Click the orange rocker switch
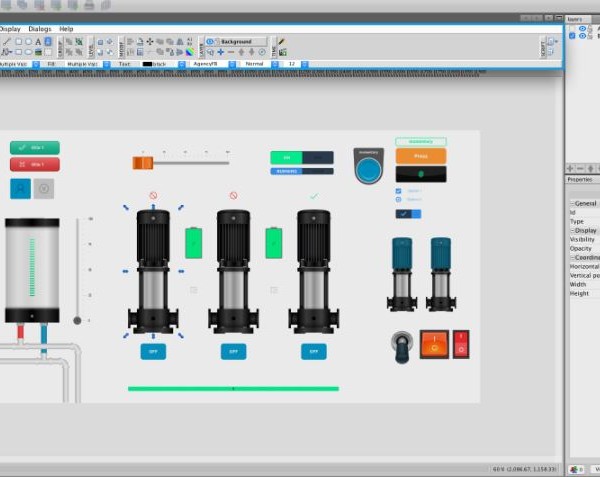 coord(434,344)
